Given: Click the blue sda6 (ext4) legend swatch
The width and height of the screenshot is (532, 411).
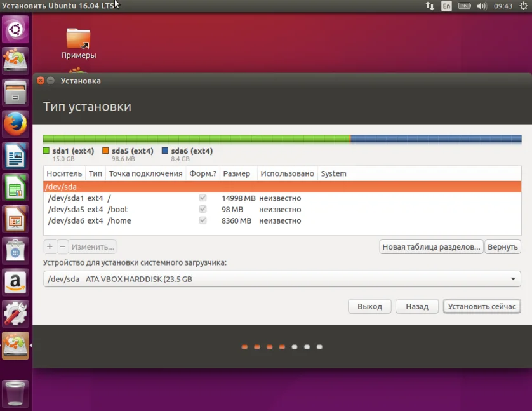Looking at the screenshot, I should (x=165, y=151).
